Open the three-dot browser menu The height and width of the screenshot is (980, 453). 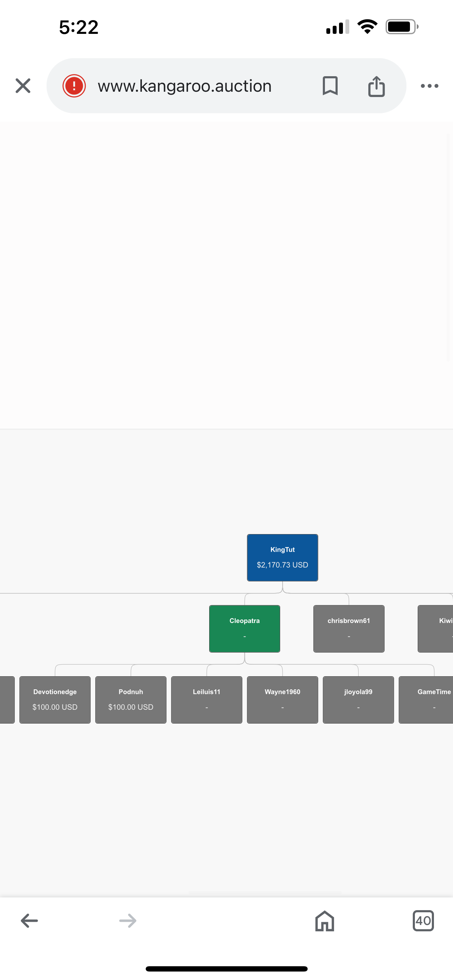(x=429, y=86)
